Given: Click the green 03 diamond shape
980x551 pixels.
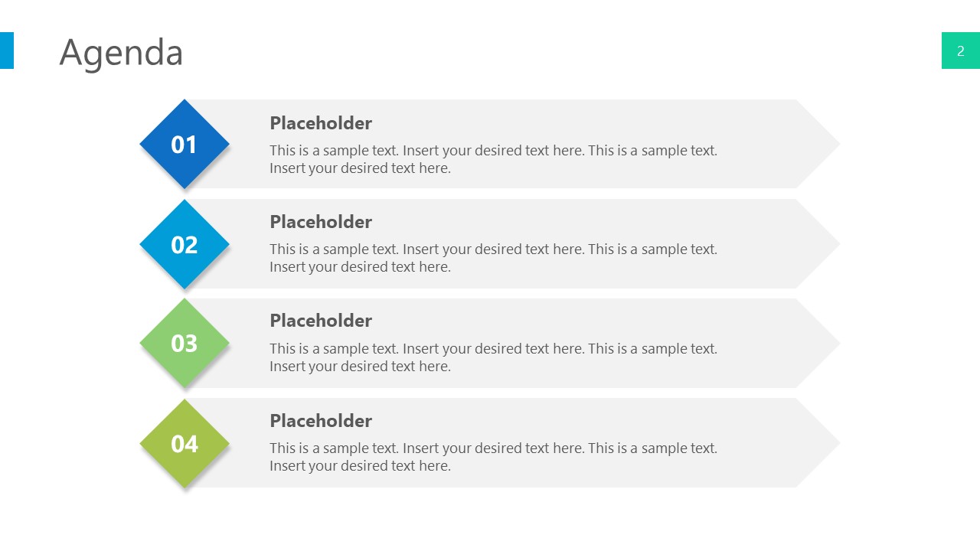Looking at the screenshot, I should [x=185, y=343].
